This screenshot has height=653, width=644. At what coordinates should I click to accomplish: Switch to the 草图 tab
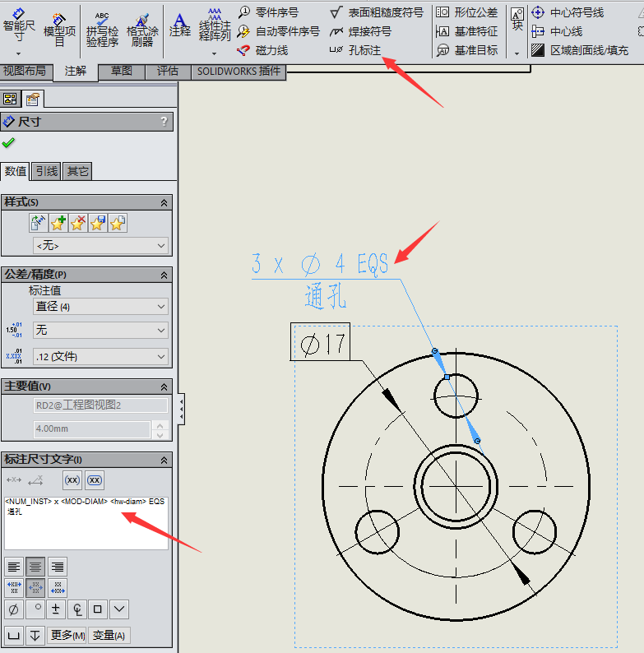click(x=122, y=72)
